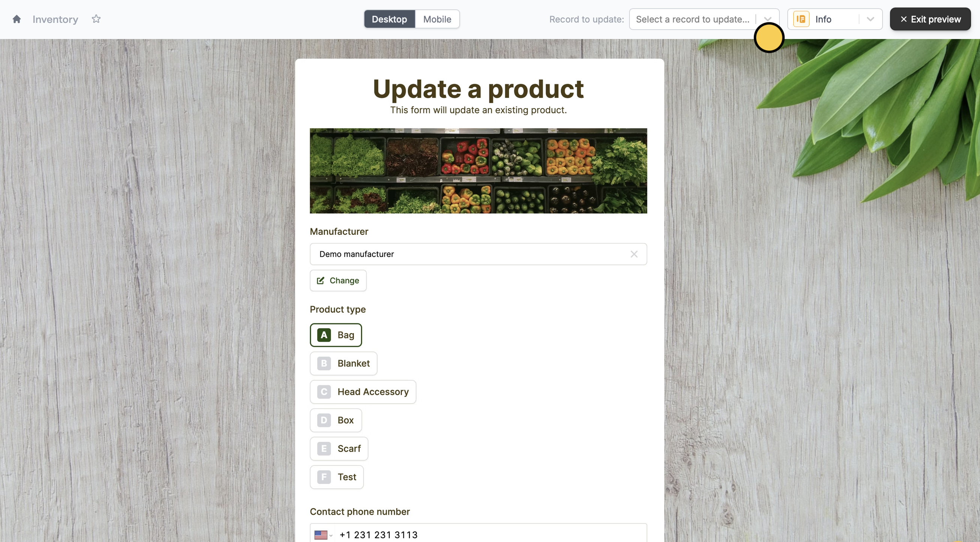Pick the Box product type option
The image size is (980, 542).
point(336,420)
